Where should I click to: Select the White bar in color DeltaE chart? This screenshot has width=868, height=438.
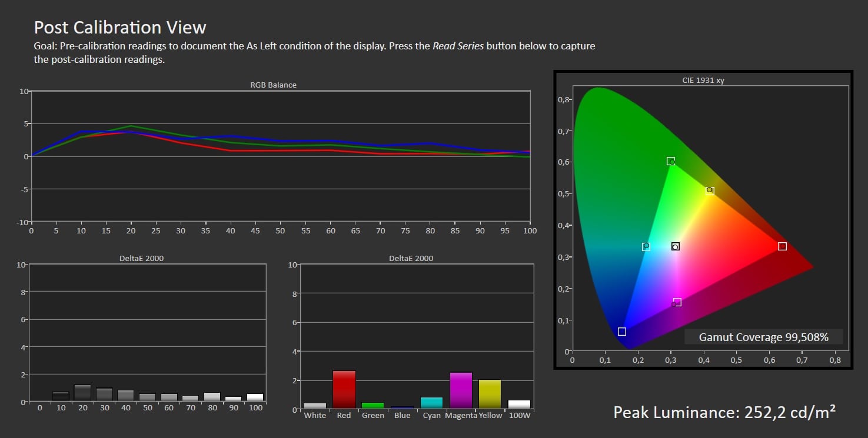pyautogui.click(x=315, y=405)
